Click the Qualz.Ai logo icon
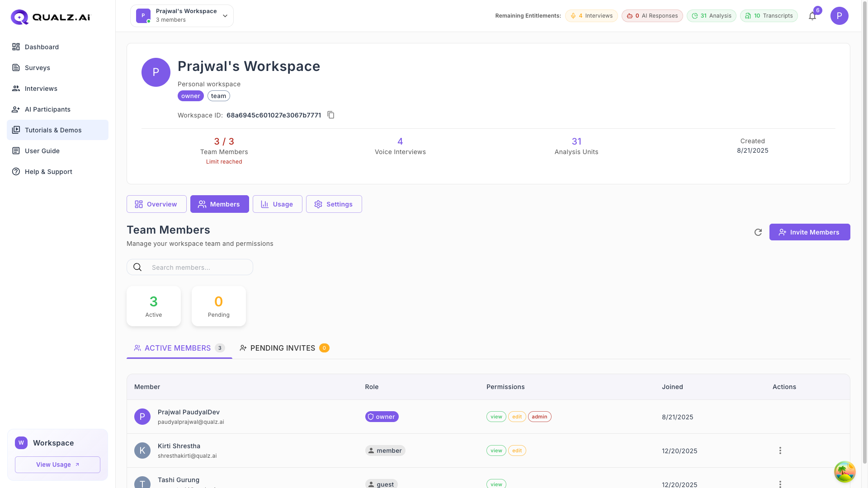This screenshot has height=488, width=868. tap(19, 17)
